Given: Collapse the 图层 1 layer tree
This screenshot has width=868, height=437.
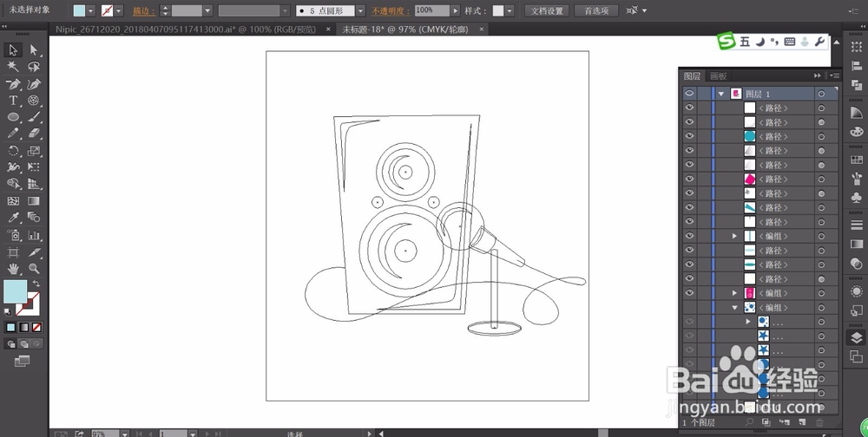Looking at the screenshot, I should pyautogui.click(x=721, y=94).
